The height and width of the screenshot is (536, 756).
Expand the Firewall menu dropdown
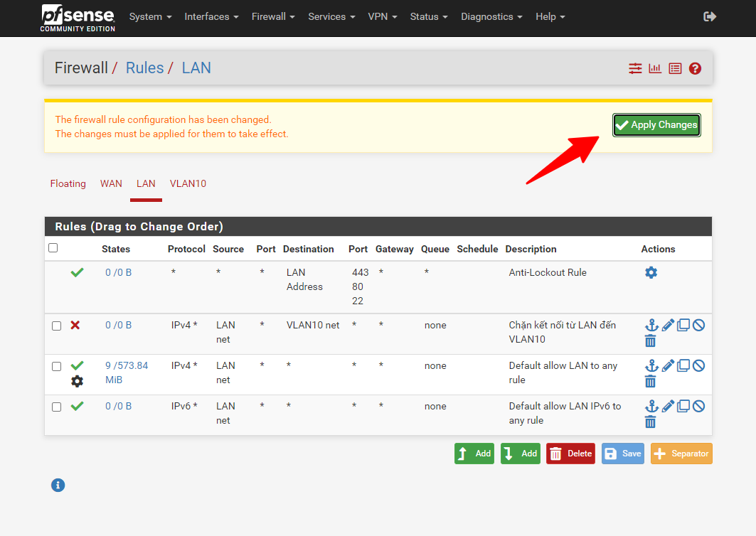(x=273, y=16)
